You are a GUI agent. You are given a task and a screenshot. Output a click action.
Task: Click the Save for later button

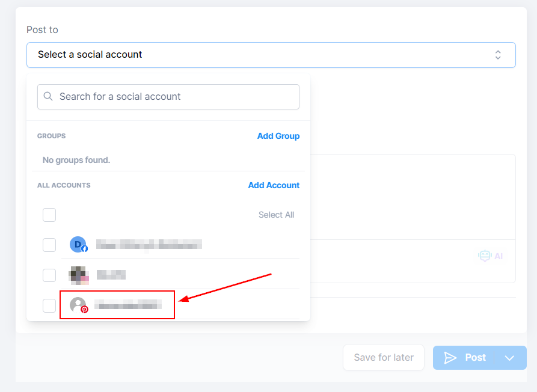click(x=384, y=358)
